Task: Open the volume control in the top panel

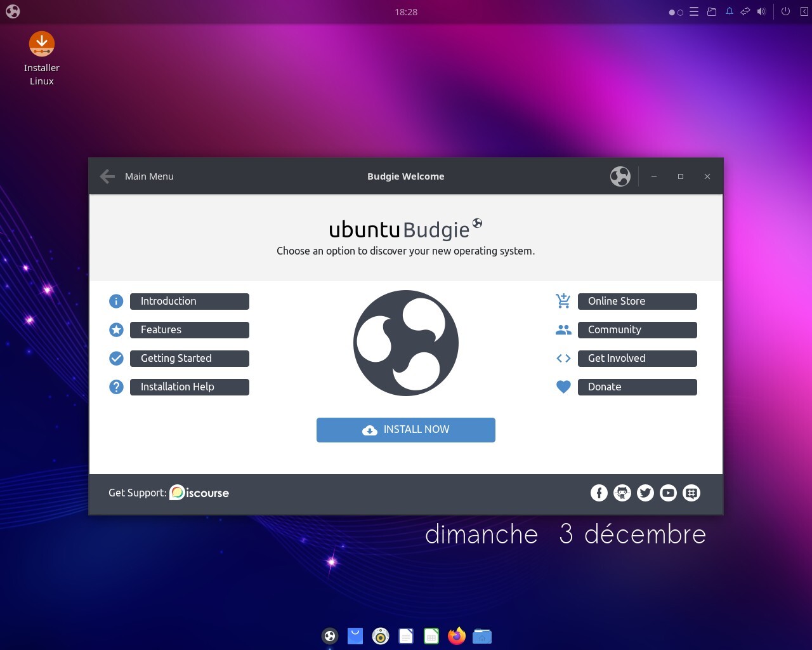Action: click(x=762, y=11)
